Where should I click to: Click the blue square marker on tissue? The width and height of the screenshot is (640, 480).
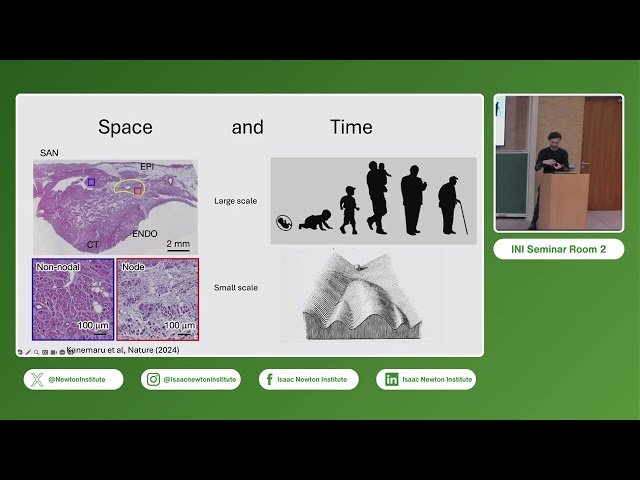coord(90,182)
